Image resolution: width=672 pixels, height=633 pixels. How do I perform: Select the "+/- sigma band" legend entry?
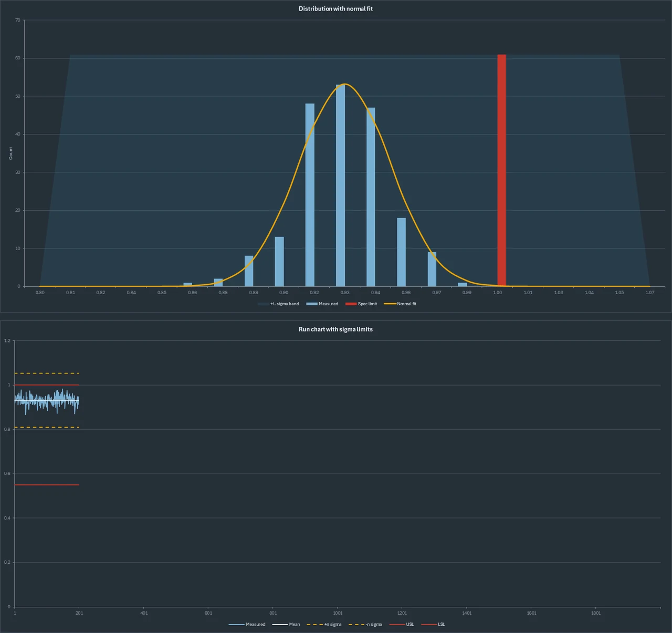(x=279, y=304)
